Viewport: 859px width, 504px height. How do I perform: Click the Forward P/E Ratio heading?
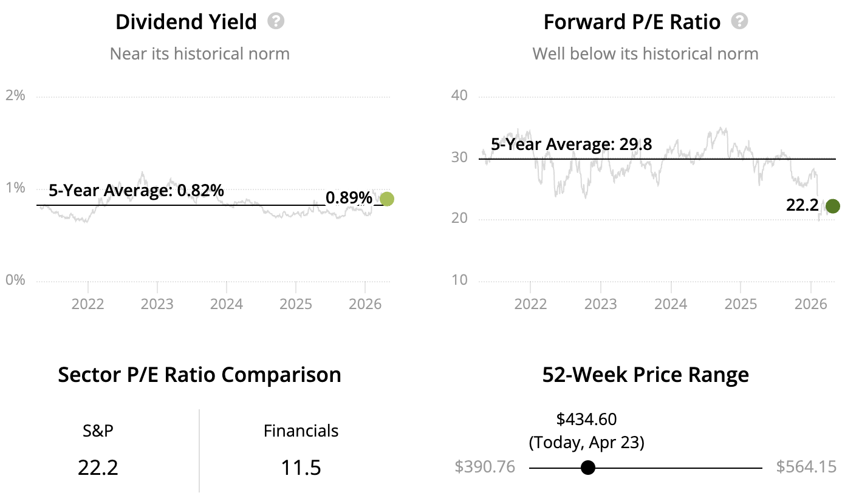click(x=632, y=22)
